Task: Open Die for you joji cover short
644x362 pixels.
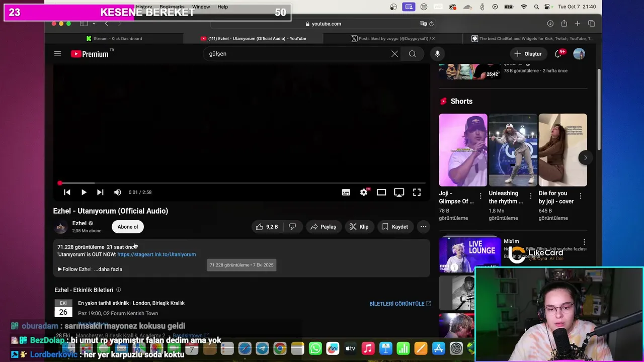Action: pos(562,150)
